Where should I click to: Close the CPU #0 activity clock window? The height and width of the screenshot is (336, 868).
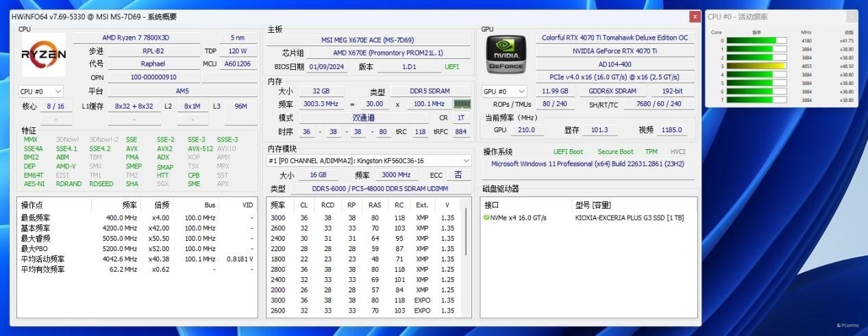tap(851, 17)
